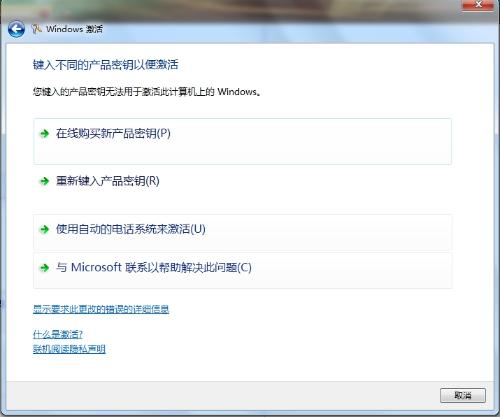
Task: Close the Windows 激活 dialog
Action: (x=478, y=5)
